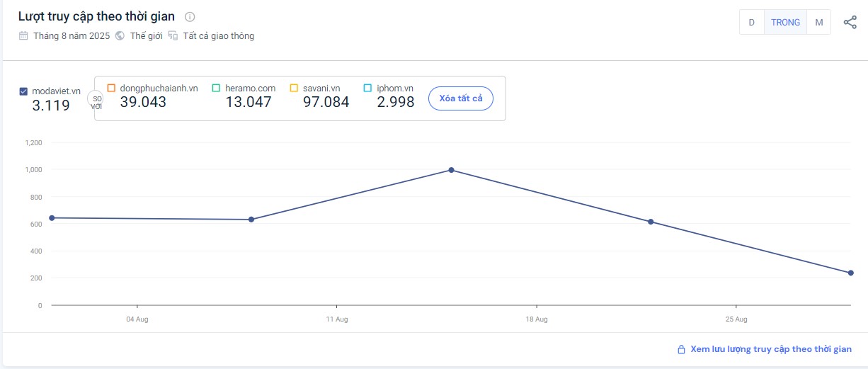The height and width of the screenshot is (369, 868).
Task: Check the savani.vn checkbox
Action: click(294, 88)
